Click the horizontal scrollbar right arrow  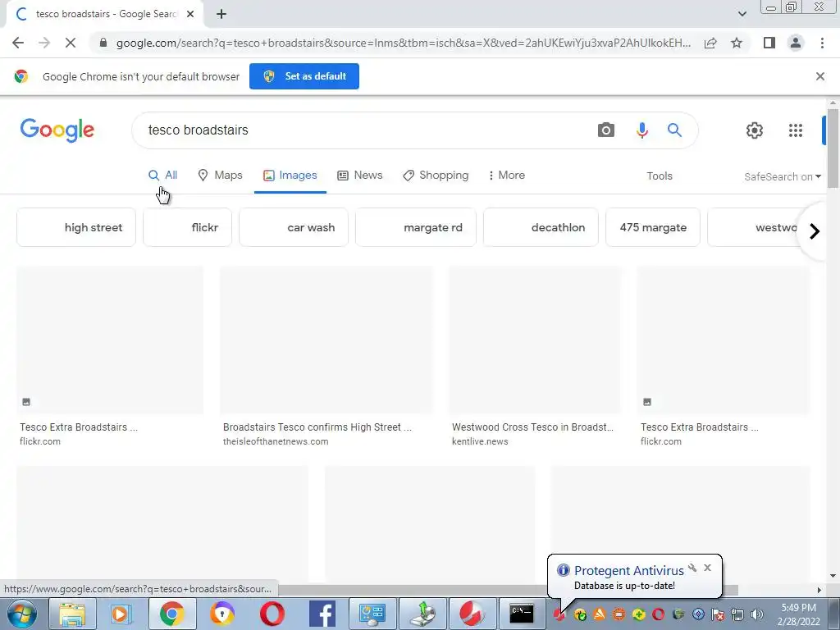tap(819, 590)
